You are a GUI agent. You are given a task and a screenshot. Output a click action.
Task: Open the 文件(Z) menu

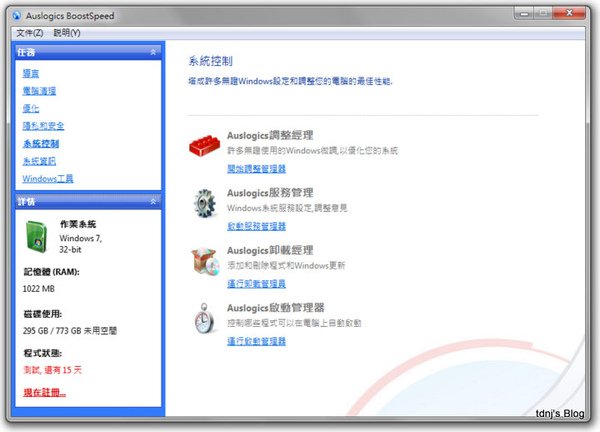(29, 33)
